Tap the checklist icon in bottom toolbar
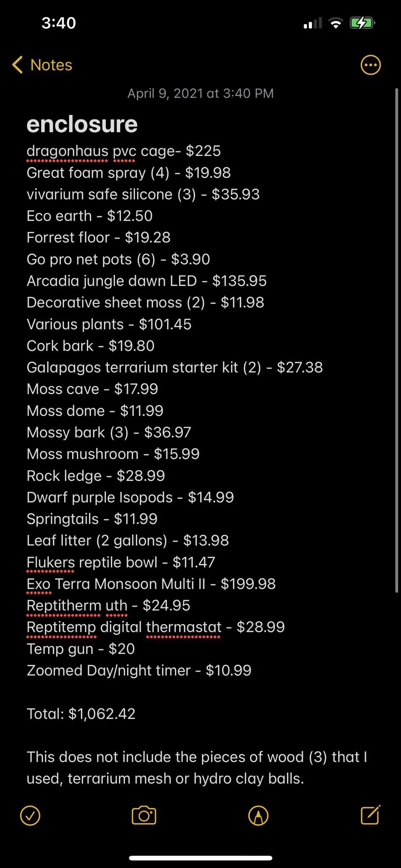The height and width of the screenshot is (868, 401). click(30, 815)
